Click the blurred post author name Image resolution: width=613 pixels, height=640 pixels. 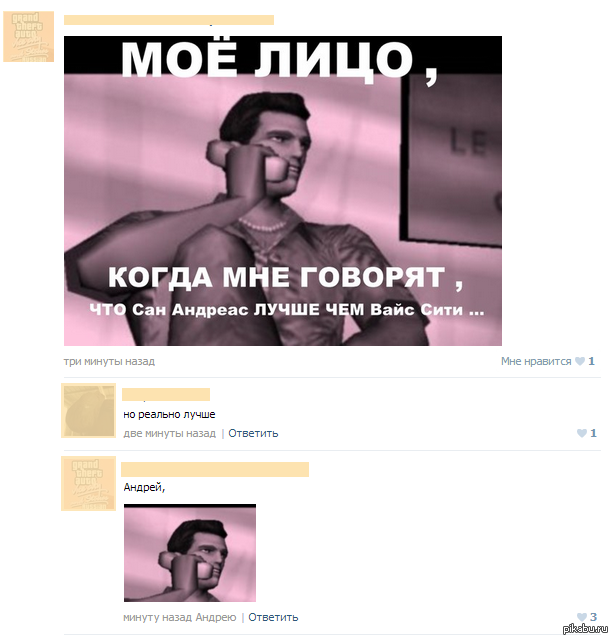[x=169, y=20]
